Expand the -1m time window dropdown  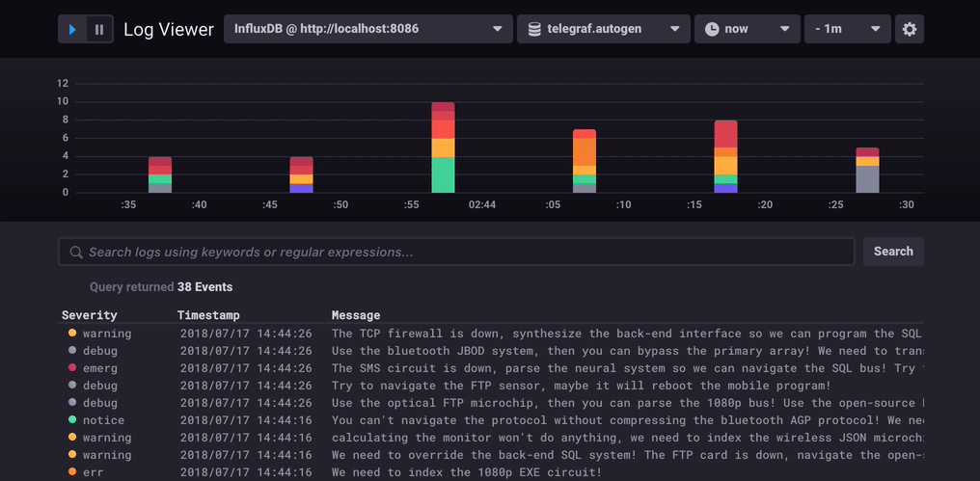(x=848, y=29)
